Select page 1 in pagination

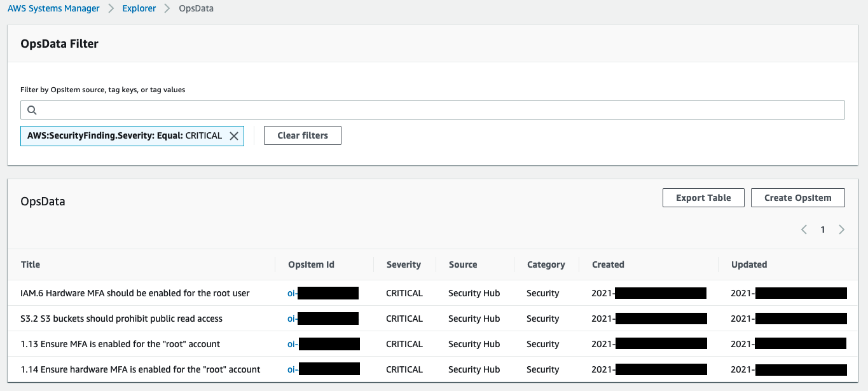[x=822, y=229]
